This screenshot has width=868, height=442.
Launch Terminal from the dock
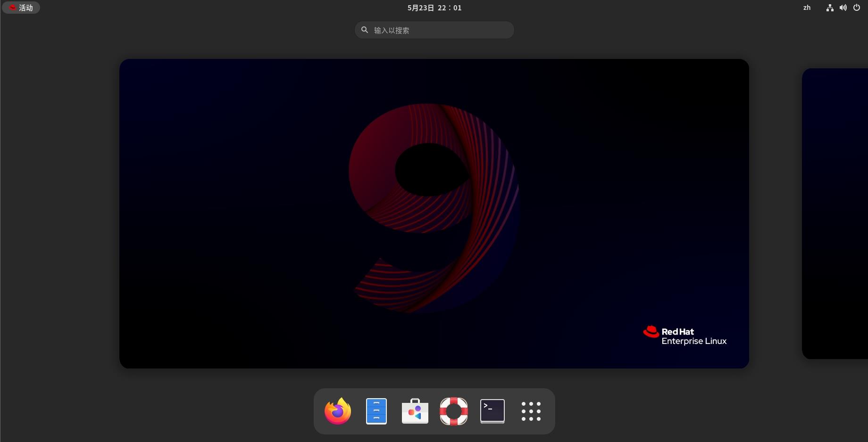(x=492, y=411)
